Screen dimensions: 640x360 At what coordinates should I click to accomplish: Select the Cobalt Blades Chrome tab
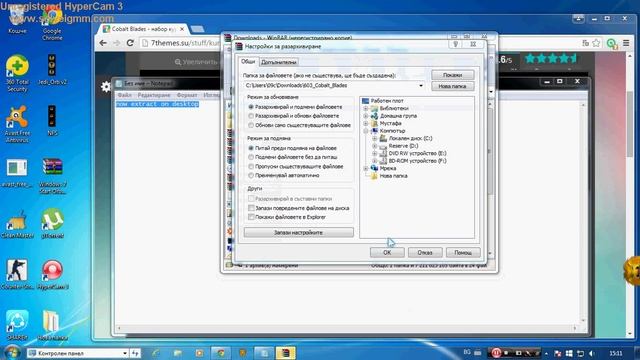pos(143,29)
